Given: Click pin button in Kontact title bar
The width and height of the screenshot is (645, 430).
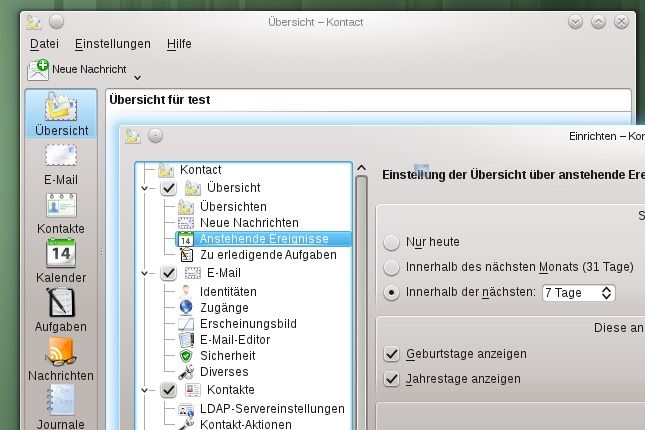Looking at the screenshot, I should coord(56,22).
